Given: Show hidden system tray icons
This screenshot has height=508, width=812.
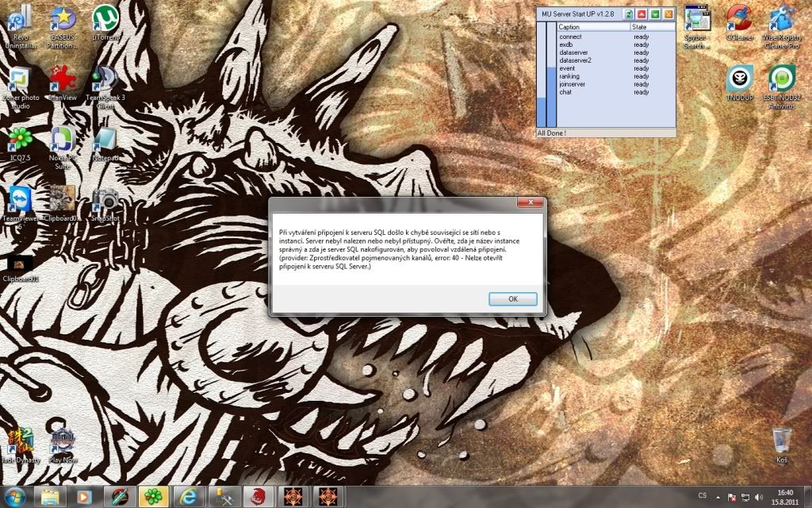Looking at the screenshot, I should click(x=719, y=496).
